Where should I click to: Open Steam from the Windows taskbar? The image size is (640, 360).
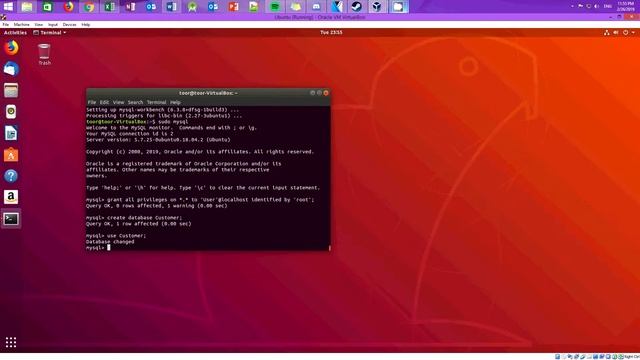point(357,7)
